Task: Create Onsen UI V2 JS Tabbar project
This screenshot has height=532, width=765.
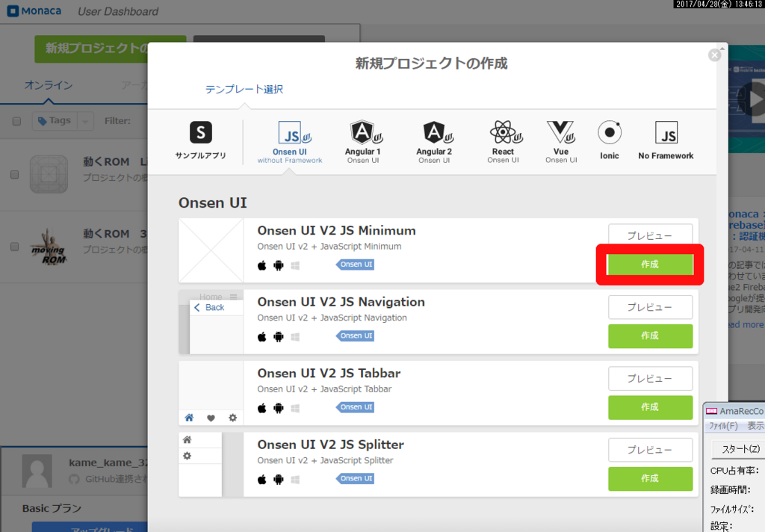Action: coord(650,407)
